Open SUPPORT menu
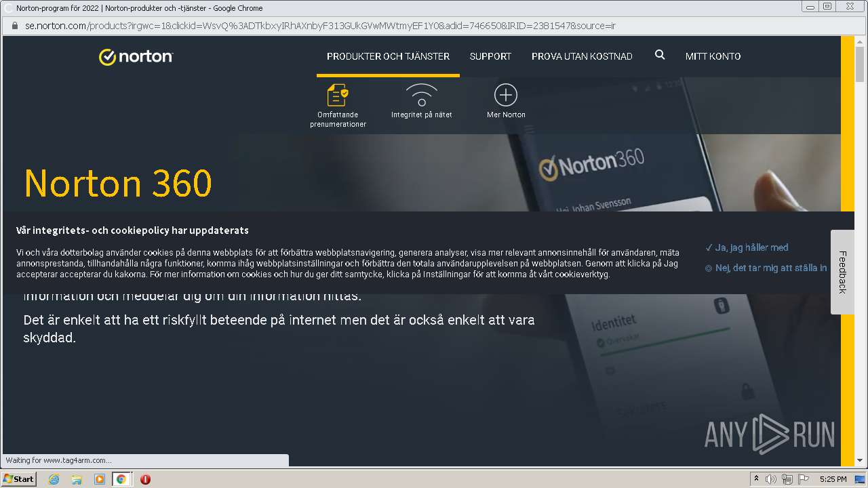Viewport: 868px width, 488px height. (490, 56)
